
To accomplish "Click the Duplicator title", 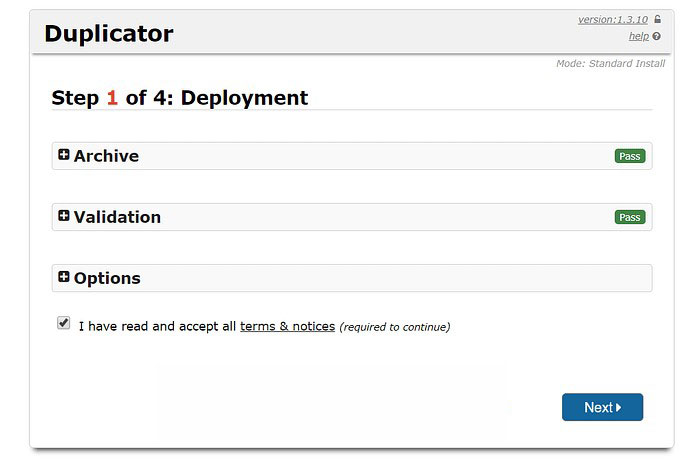I will [109, 33].
